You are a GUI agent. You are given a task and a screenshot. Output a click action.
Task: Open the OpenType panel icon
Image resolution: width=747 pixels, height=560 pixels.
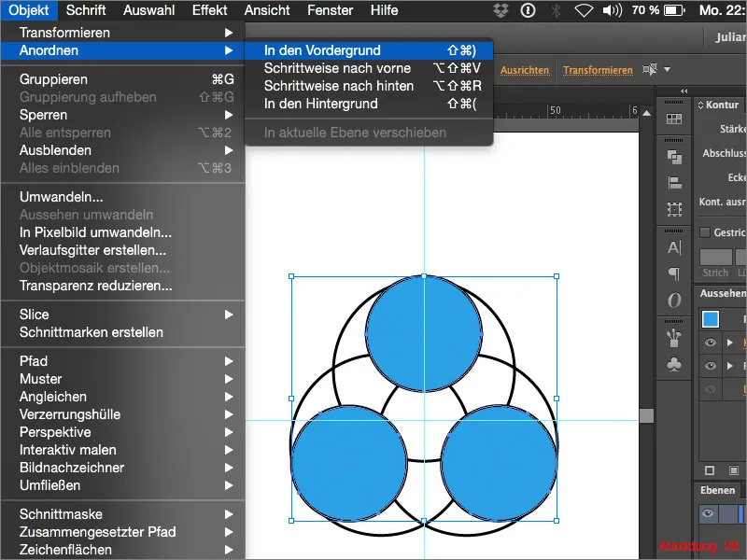pos(673,300)
